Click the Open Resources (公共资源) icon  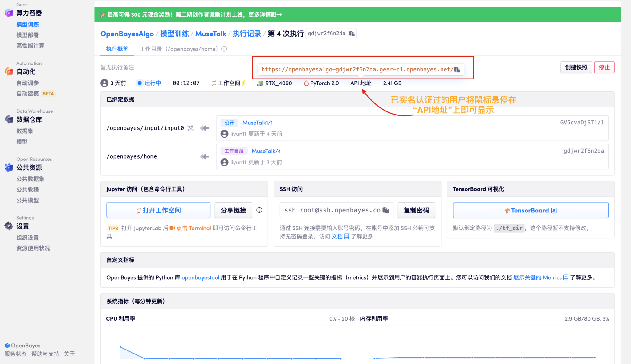[8, 168]
